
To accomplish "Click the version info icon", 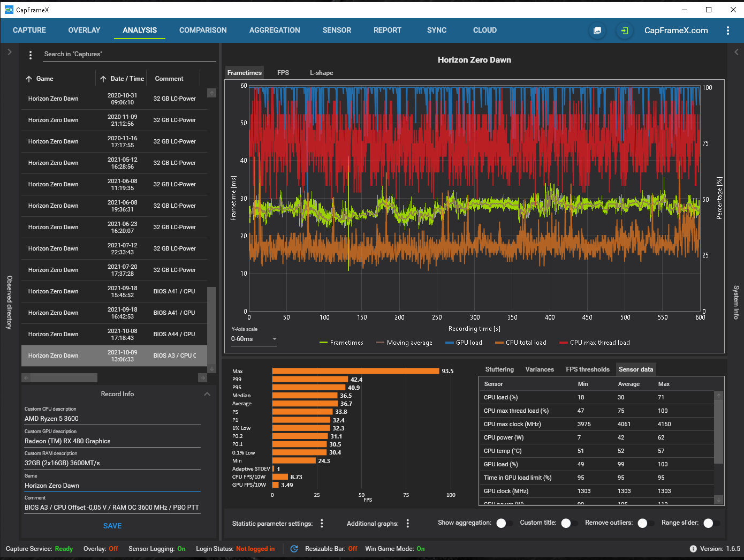I will pyautogui.click(x=693, y=549).
